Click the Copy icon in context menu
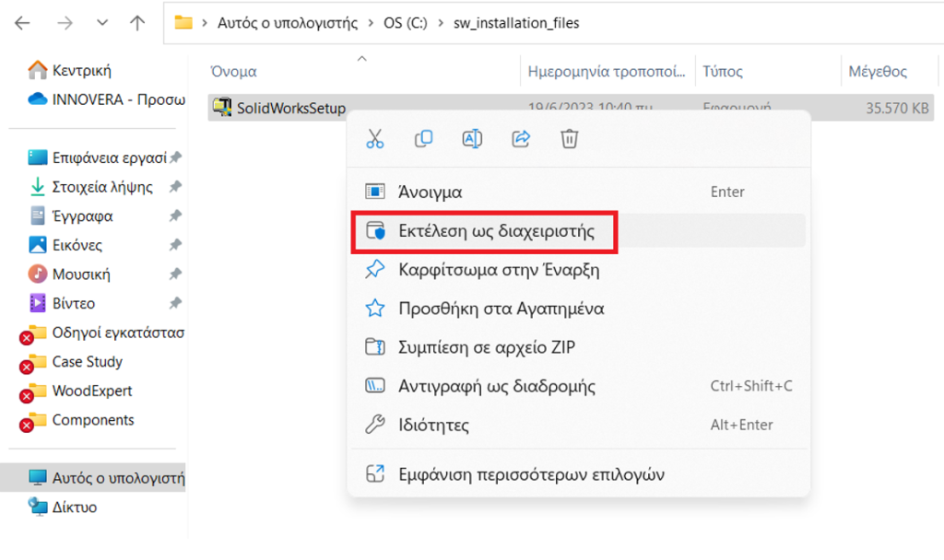This screenshot has height=560, width=944. (x=423, y=139)
